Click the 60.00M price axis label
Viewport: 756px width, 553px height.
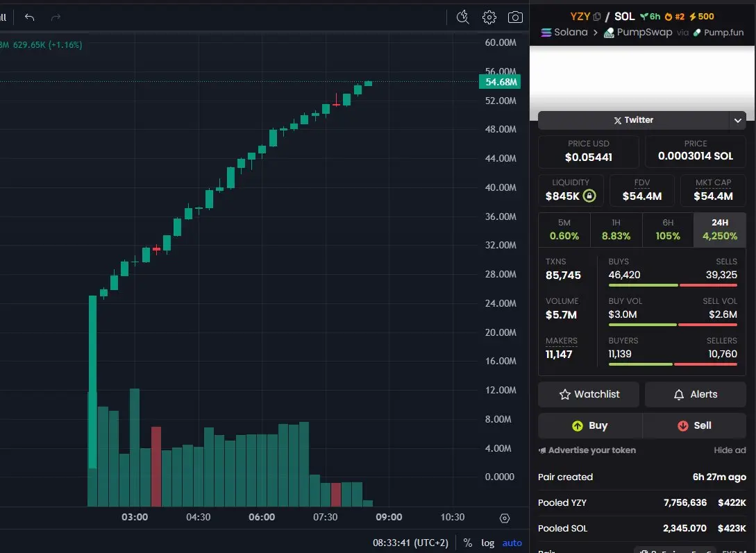click(x=501, y=42)
